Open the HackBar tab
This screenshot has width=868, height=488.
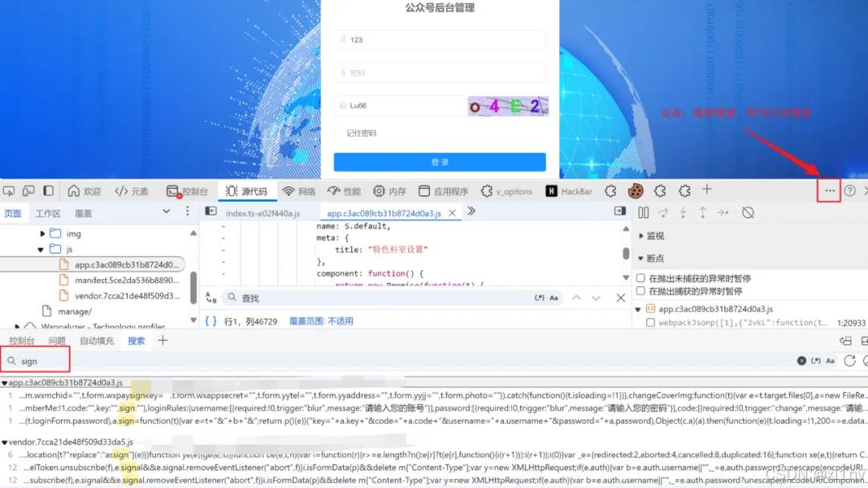569,191
